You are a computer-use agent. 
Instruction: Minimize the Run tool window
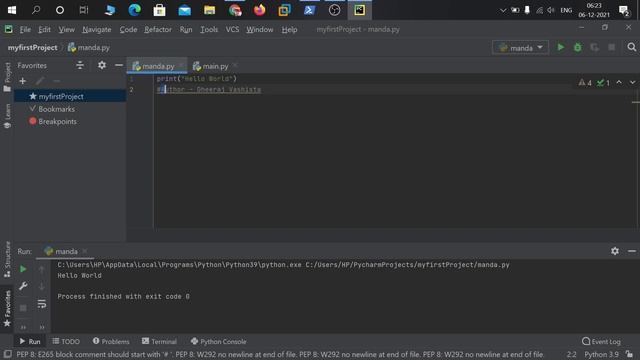click(x=632, y=251)
